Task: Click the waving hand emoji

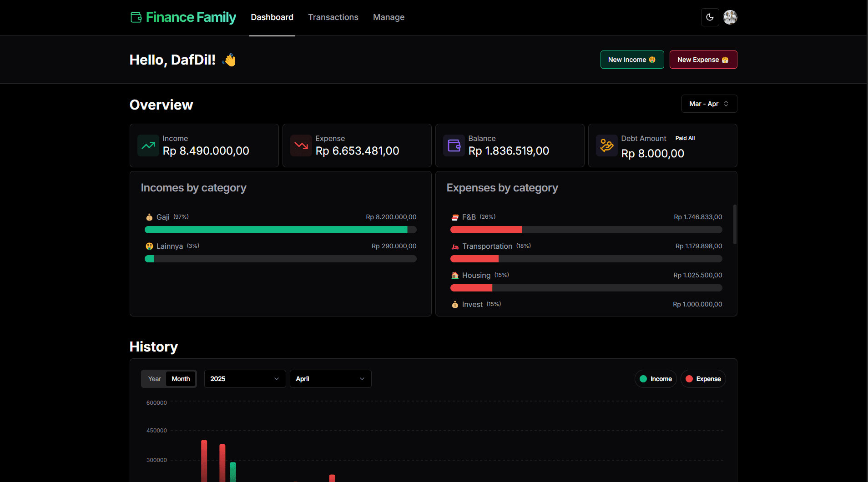Action: (230, 60)
